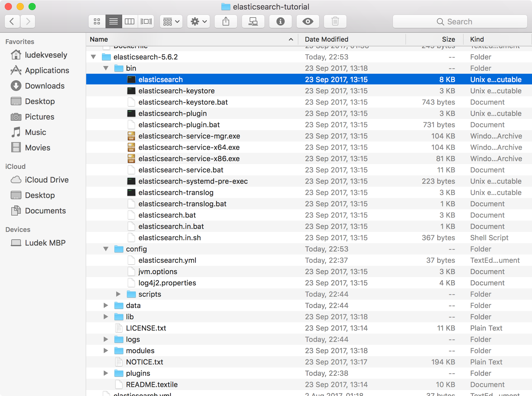Click the Trash delete icon

tap(335, 21)
